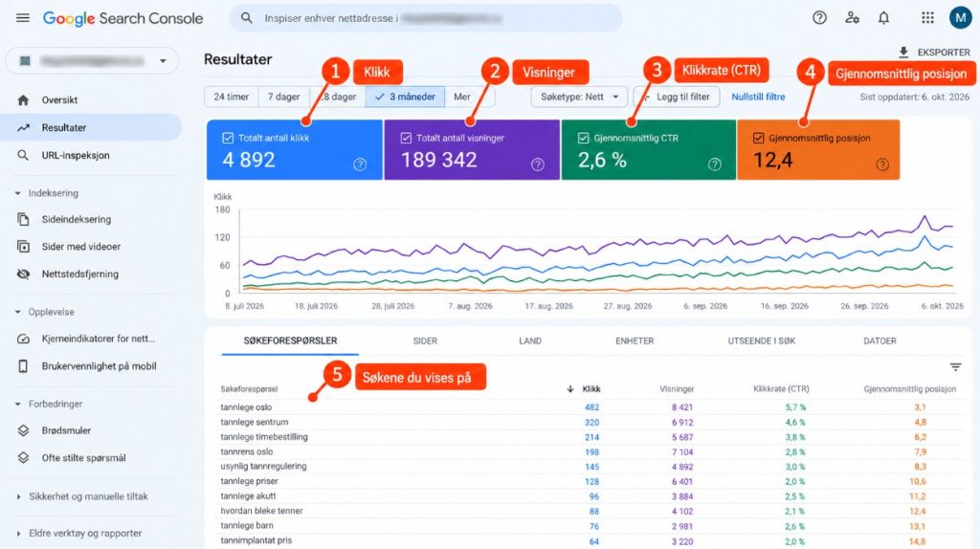Click the Eksporter download icon

[903, 53]
